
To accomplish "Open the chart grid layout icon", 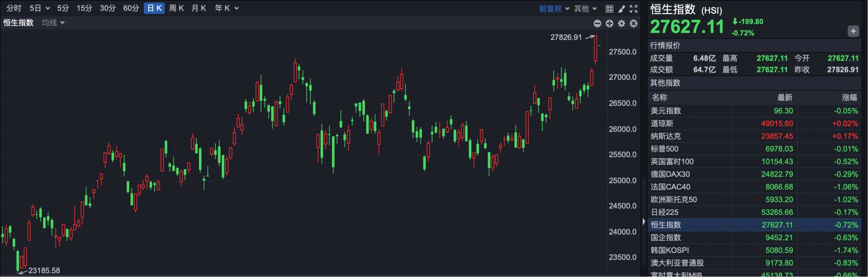I will click(x=609, y=9).
